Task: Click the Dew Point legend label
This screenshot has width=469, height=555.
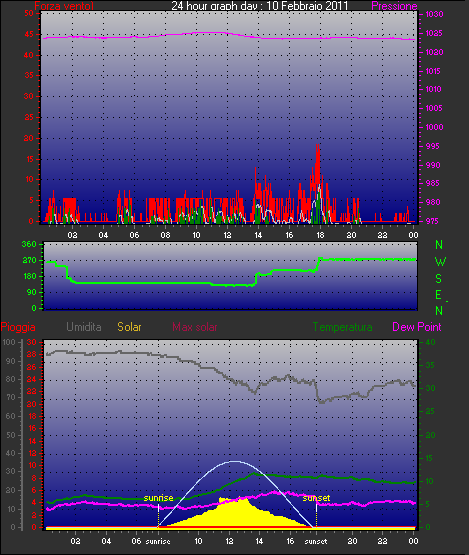Action: coord(417,327)
